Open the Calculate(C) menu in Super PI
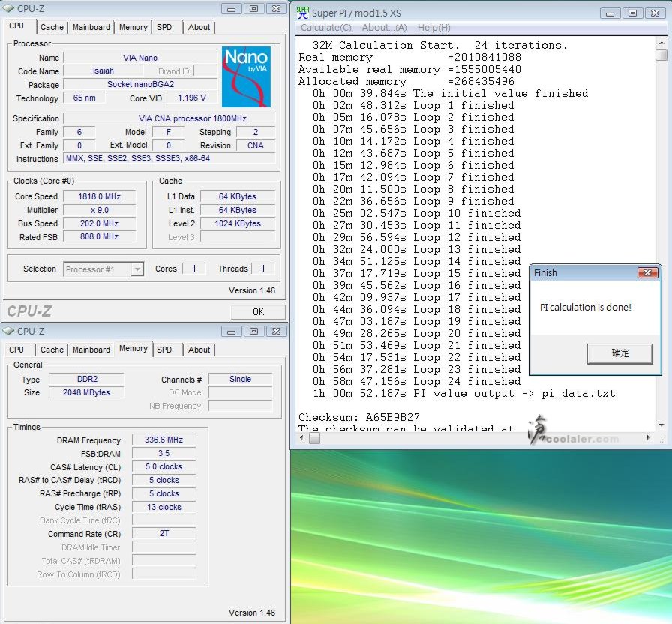 (x=325, y=28)
